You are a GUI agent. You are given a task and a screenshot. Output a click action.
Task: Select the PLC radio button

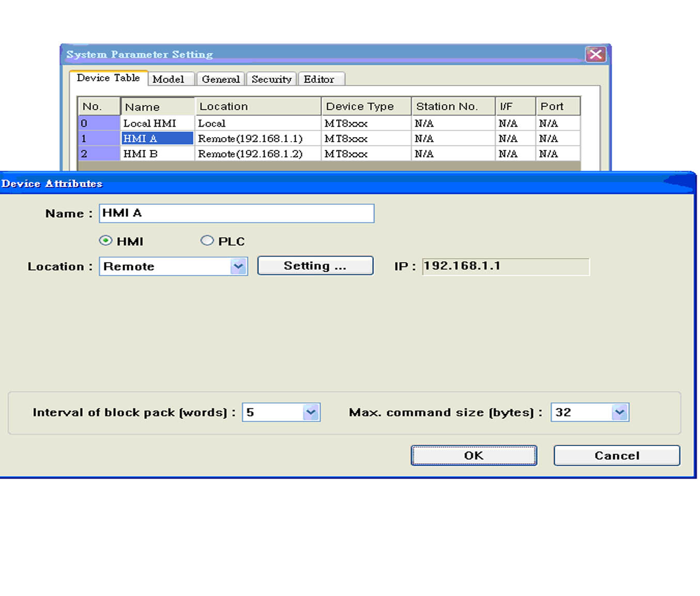click(207, 241)
